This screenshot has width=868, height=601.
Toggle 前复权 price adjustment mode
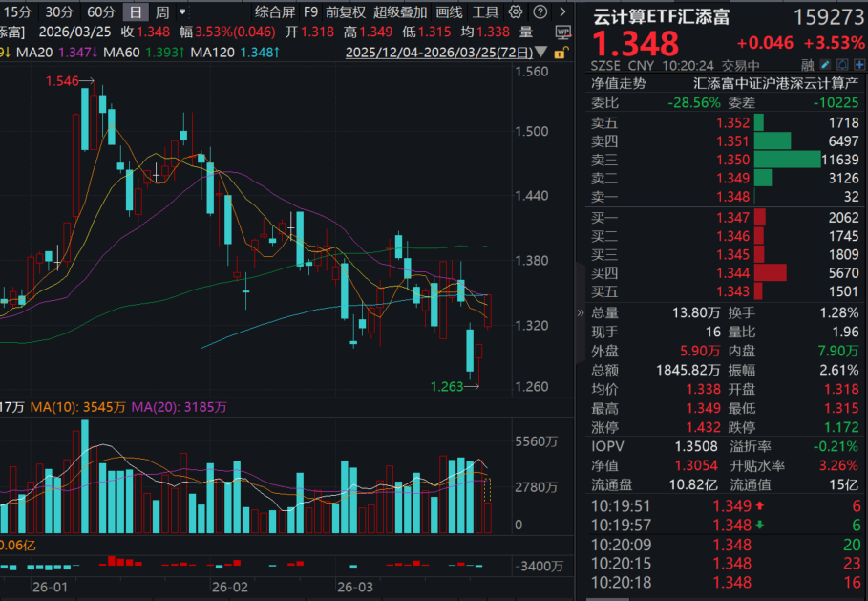(x=344, y=11)
